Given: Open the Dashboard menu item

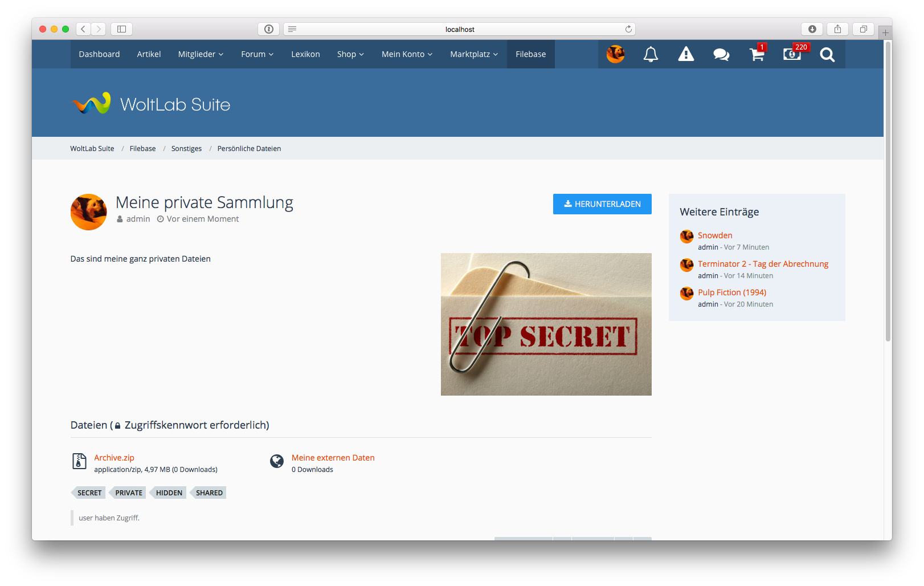Looking at the screenshot, I should pyautogui.click(x=99, y=54).
